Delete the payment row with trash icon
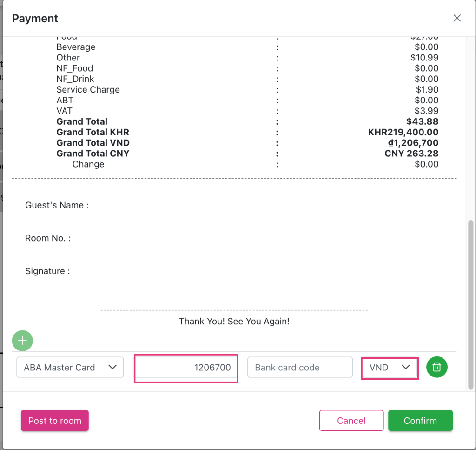 click(x=436, y=367)
